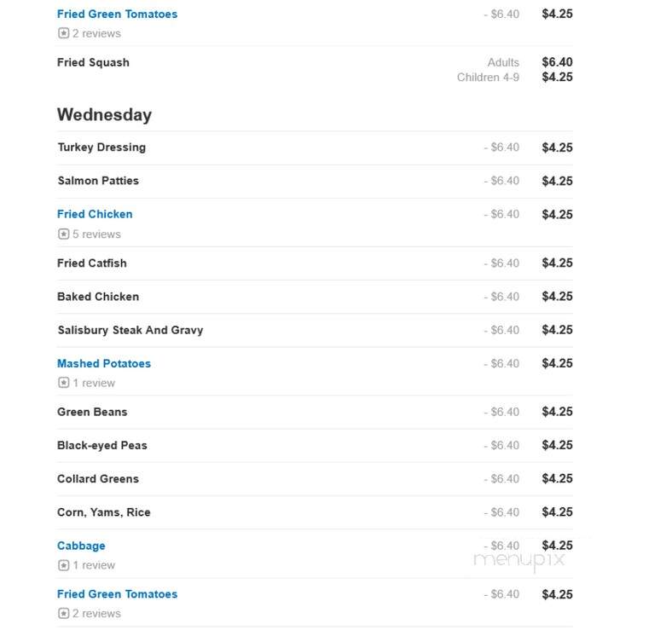
Task: Click the star icon under Mashed Potatoes
Action: (x=63, y=383)
